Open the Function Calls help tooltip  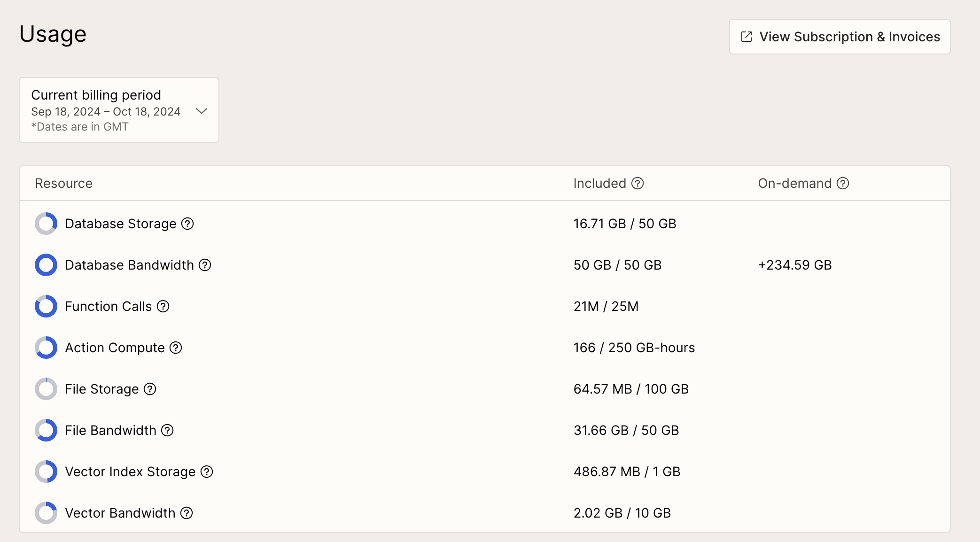coord(163,306)
